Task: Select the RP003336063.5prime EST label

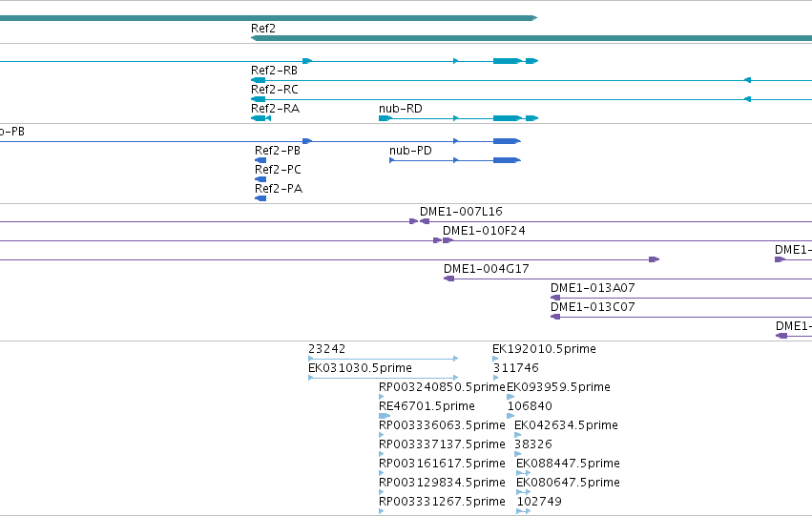Action: [442, 426]
